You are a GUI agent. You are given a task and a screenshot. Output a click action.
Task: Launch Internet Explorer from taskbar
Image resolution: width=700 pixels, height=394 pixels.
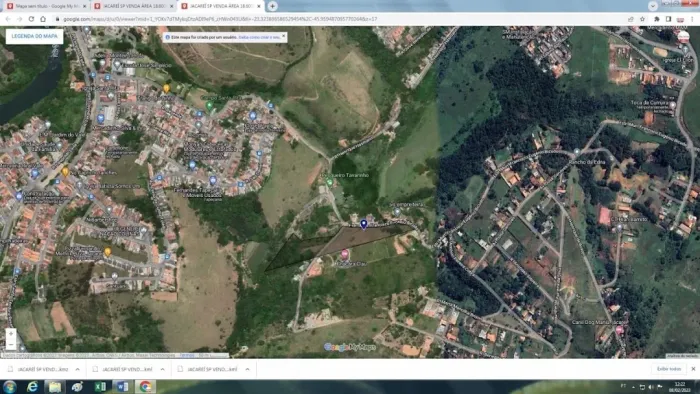tap(32, 386)
